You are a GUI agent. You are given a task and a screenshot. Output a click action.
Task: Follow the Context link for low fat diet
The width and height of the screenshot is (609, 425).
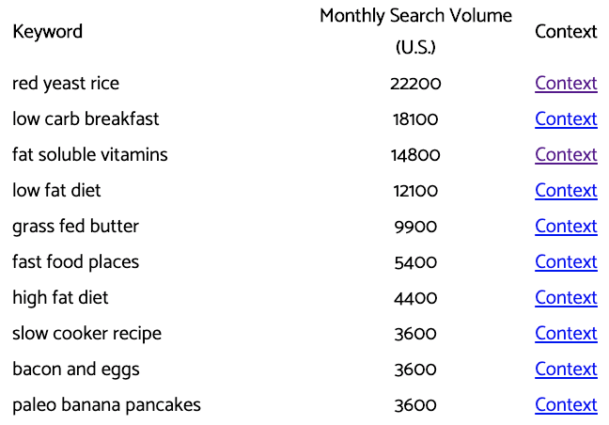pyautogui.click(x=565, y=190)
